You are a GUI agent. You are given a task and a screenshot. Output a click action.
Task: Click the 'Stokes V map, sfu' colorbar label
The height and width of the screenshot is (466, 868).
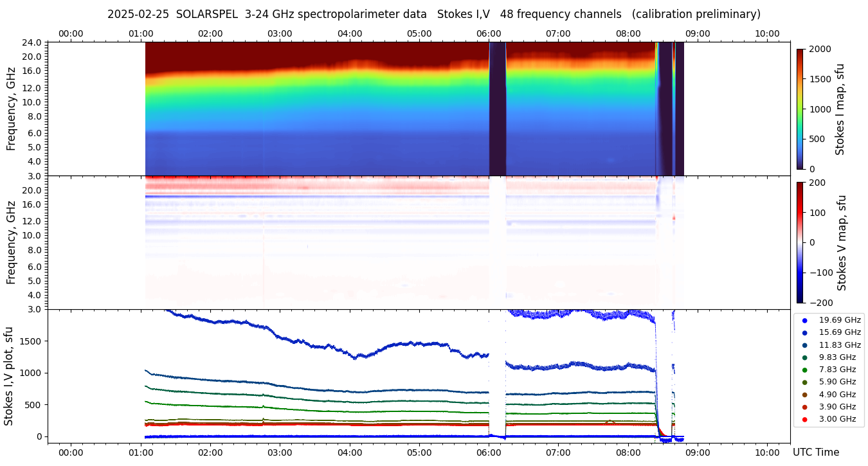pyautogui.click(x=842, y=242)
